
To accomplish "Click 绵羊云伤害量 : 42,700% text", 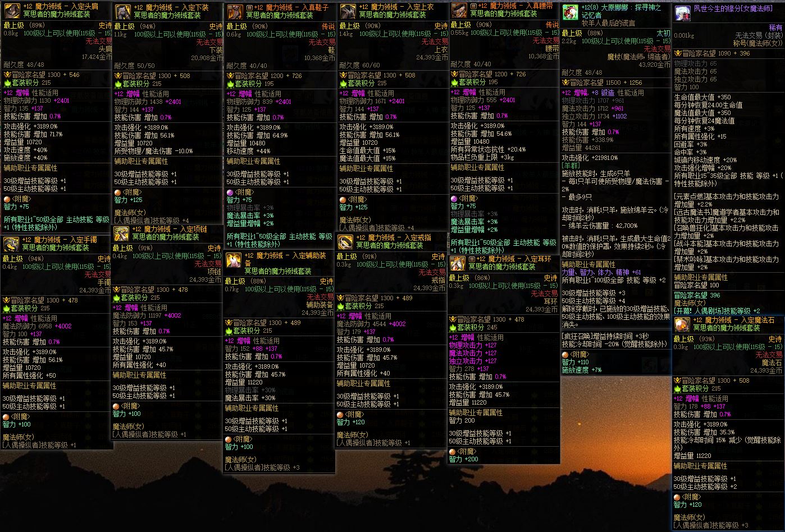I will [x=601, y=226].
